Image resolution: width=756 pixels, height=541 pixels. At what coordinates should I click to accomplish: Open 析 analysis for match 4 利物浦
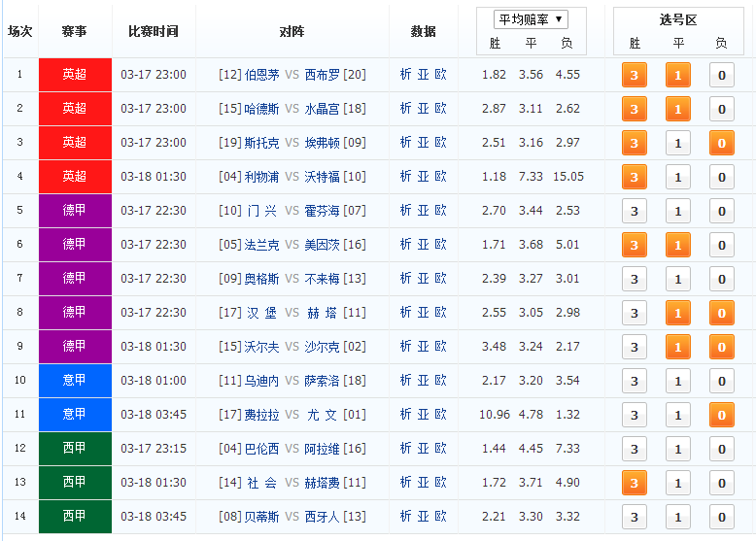[405, 177]
